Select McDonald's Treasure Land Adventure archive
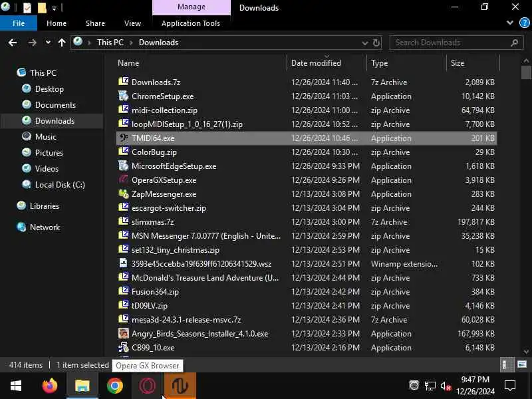The image size is (532, 399). (x=205, y=278)
